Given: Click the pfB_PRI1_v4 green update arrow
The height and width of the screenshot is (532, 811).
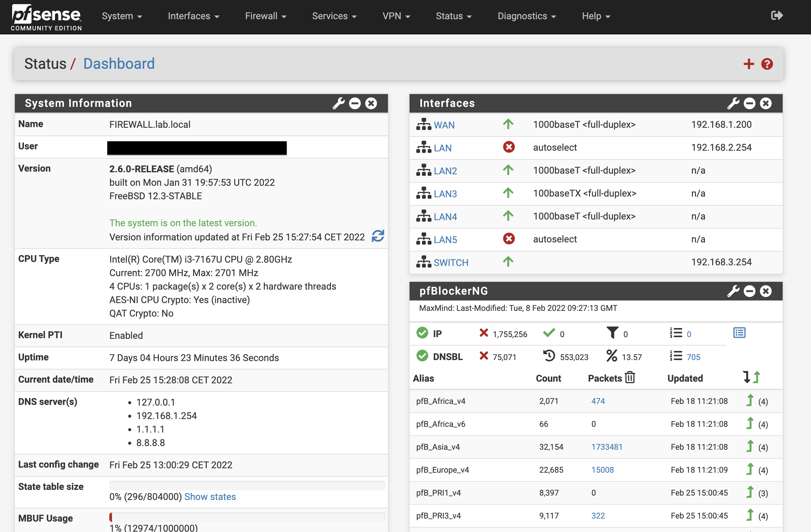Looking at the screenshot, I should [x=750, y=492].
